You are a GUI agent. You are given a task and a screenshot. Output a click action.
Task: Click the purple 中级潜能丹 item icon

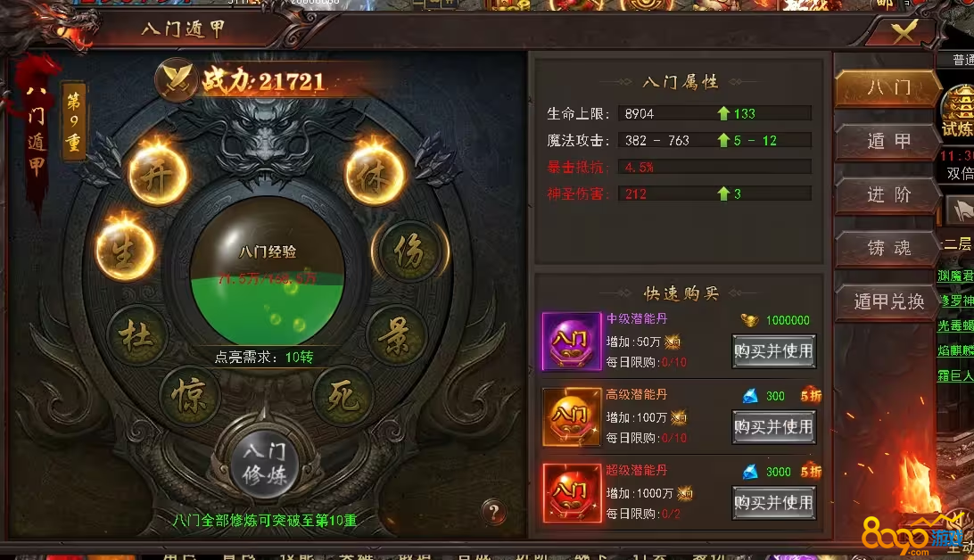point(572,342)
